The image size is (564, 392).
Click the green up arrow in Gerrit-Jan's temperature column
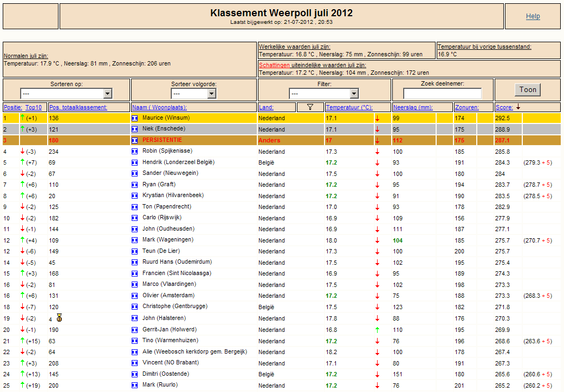(377, 330)
